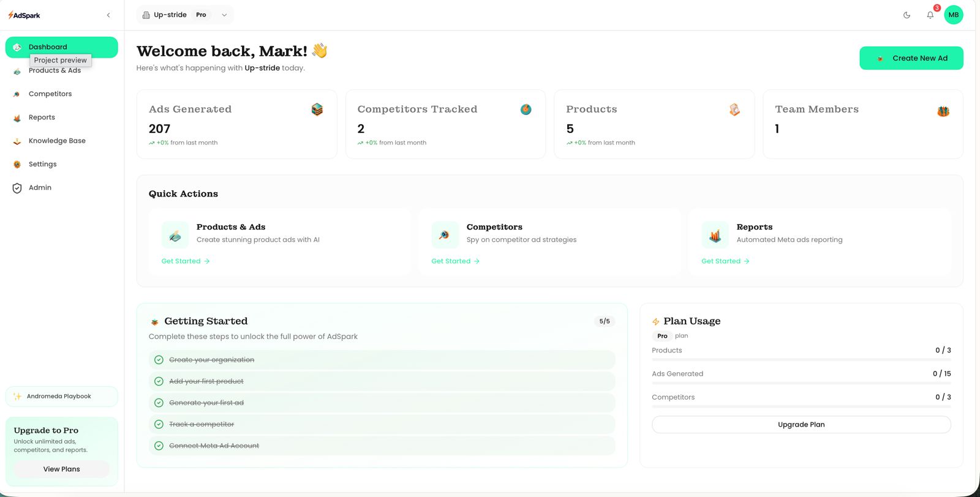
Task: Open the Andromeda Playbook button
Action: point(61,397)
